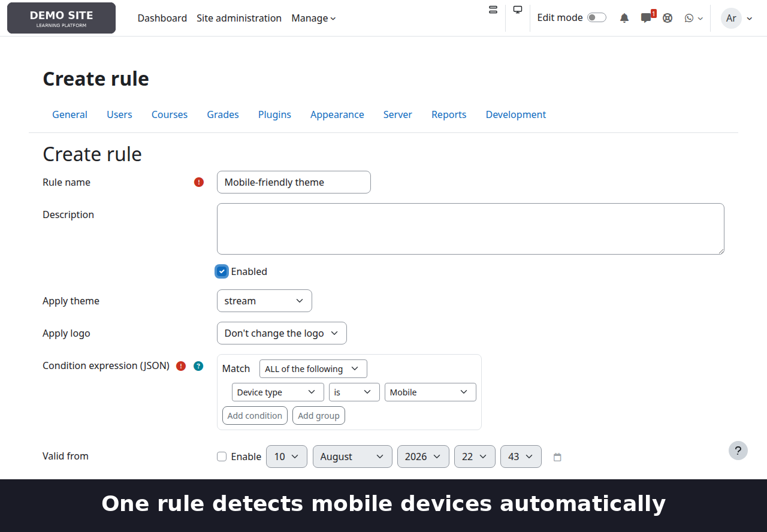Open the Mobile value dropdown
Image resolution: width=767 pixels, height=532 pixels.
[430, 392]
